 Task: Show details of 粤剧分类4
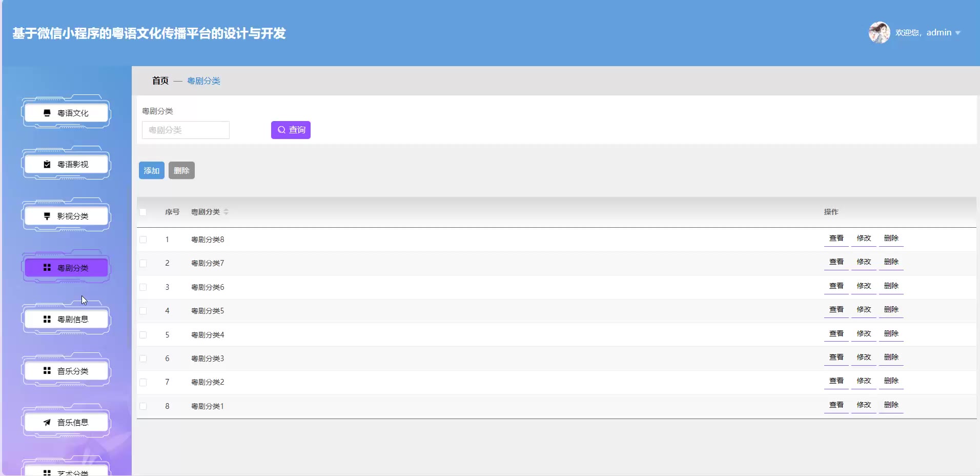click(x=836, y=334)
